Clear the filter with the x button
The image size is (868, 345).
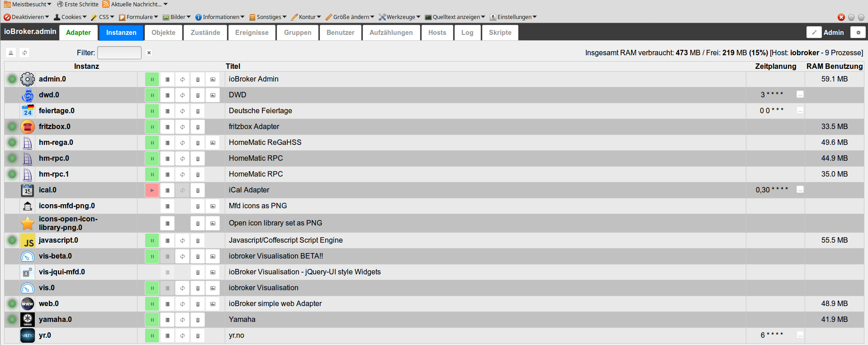click(x=149, y=53)
